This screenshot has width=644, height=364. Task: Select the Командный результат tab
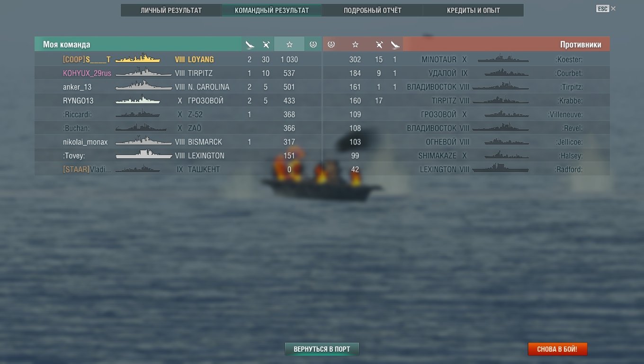pyautogui.click(x=272, y=10)
